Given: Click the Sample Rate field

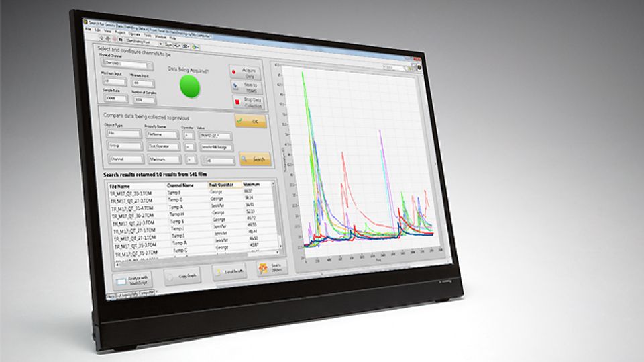Looking at the screenshot, I should tap(116, 98).
